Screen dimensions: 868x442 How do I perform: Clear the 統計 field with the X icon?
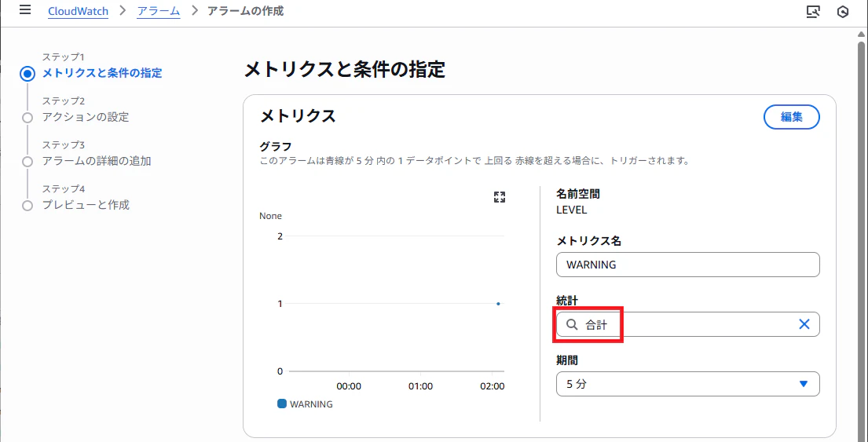coord(804,324)
